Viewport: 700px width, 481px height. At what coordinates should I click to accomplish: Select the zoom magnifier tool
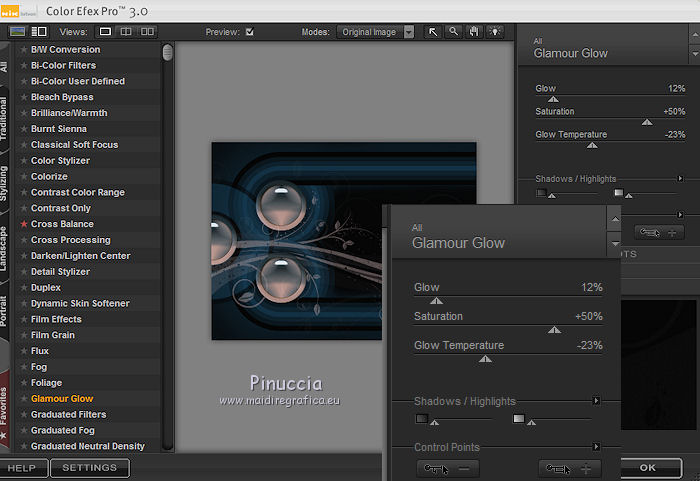click(x=453, y=32)
